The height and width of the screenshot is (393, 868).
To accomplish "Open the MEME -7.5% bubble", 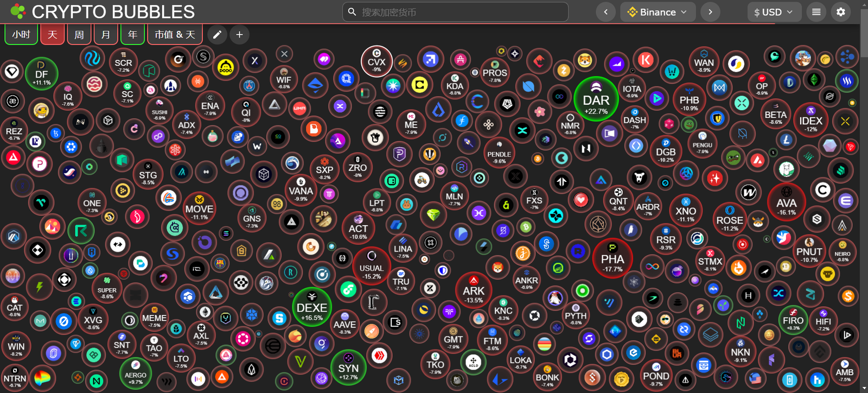I will coord(155,318).
